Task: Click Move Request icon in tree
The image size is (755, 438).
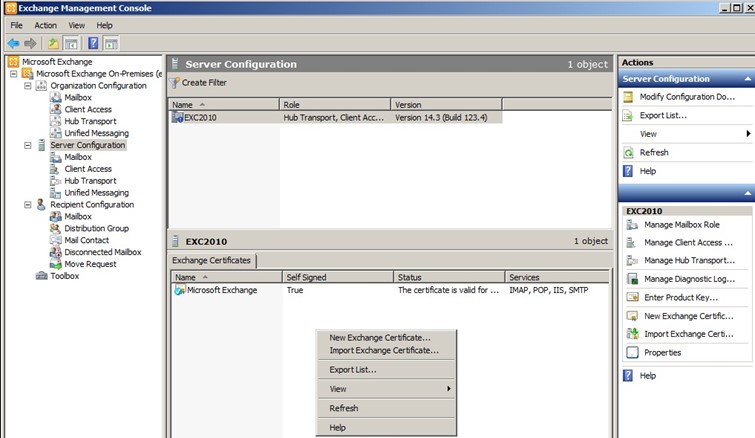Action: coord(55,264)
